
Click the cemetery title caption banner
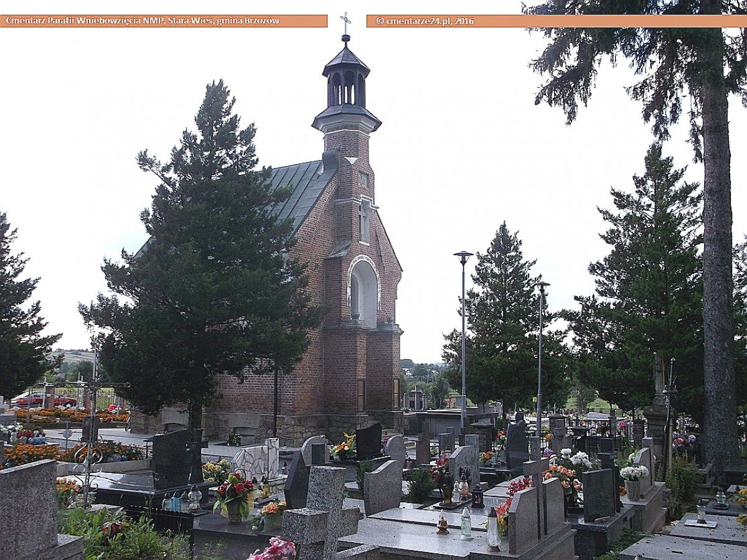[x=163, y=21]
